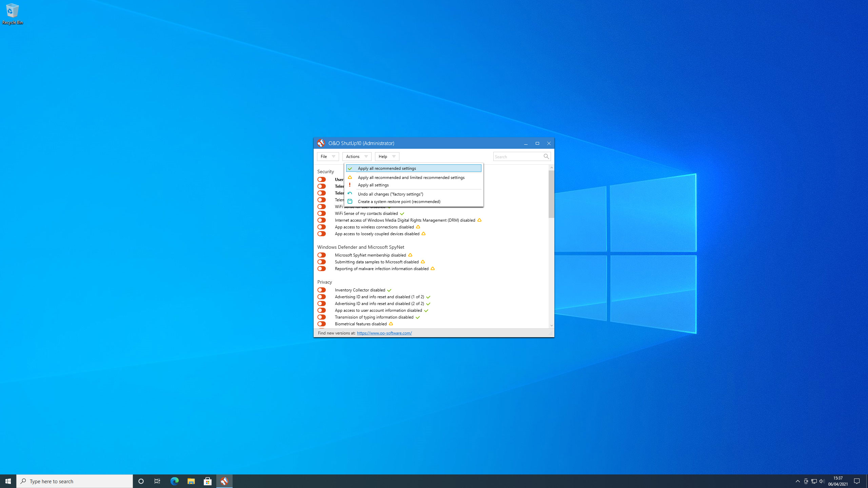
Task: Open Microsoft Store from the taskbar
Action: pyautogui.click(x=208, y=481)
